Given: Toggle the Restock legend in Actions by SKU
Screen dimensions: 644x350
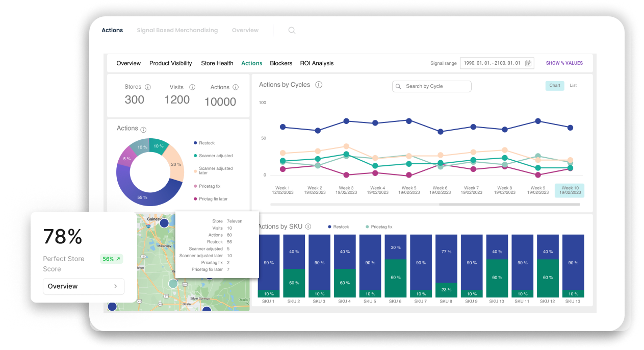Looking at the screenshot, I should pos(339,227).
